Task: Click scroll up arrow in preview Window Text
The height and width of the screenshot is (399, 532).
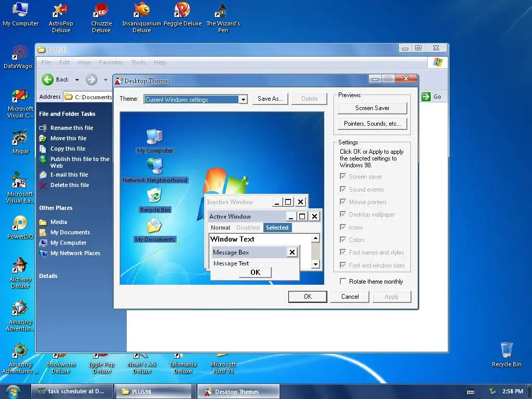Action: click(x=315, y=238)
